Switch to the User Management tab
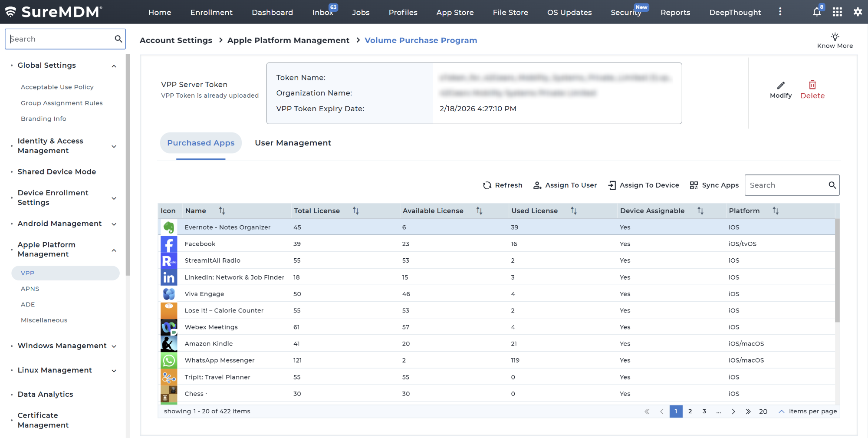868x438 pixels. (x=293, y=143)
